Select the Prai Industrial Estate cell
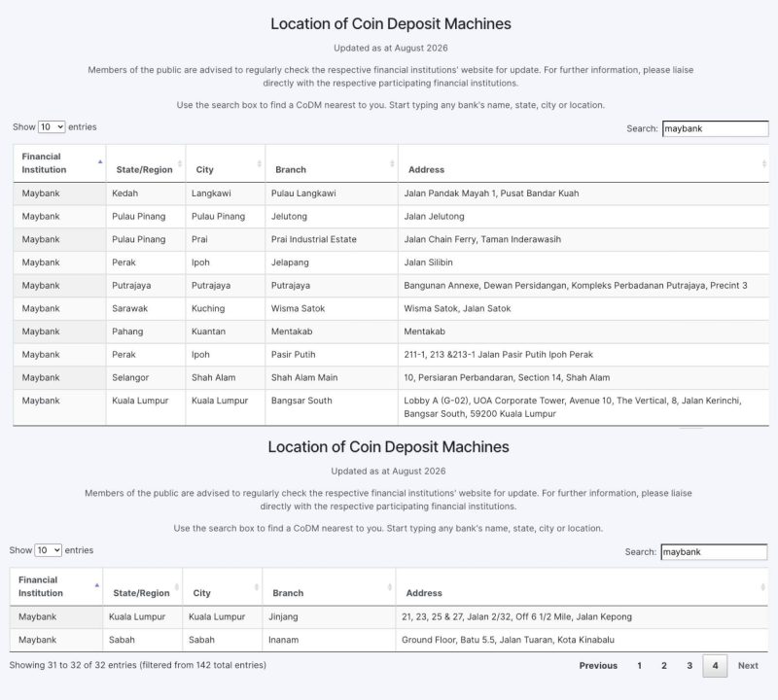 (332, 239)
